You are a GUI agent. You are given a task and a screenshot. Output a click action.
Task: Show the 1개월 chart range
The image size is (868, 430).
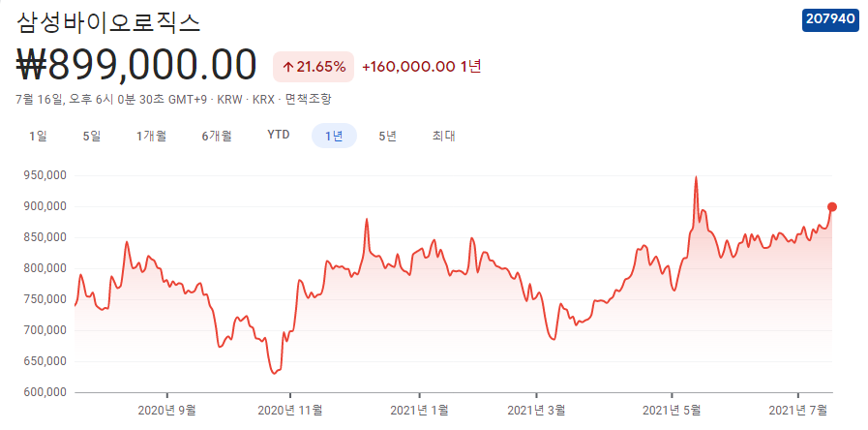(x=152, y=136)
